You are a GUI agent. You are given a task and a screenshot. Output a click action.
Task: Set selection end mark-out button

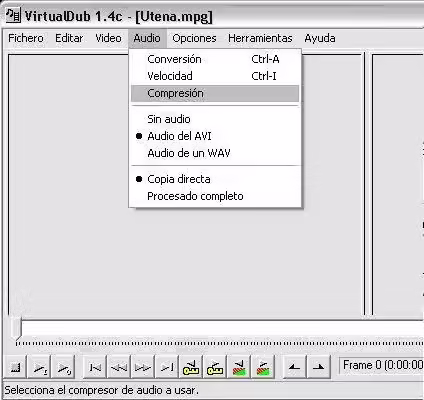point(319,367)
